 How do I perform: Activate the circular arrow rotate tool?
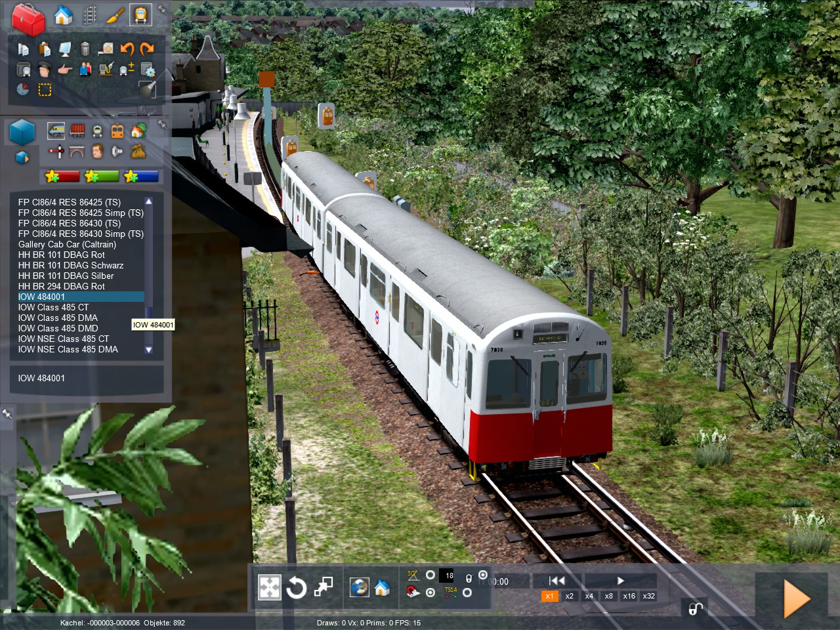click(297, 587)
